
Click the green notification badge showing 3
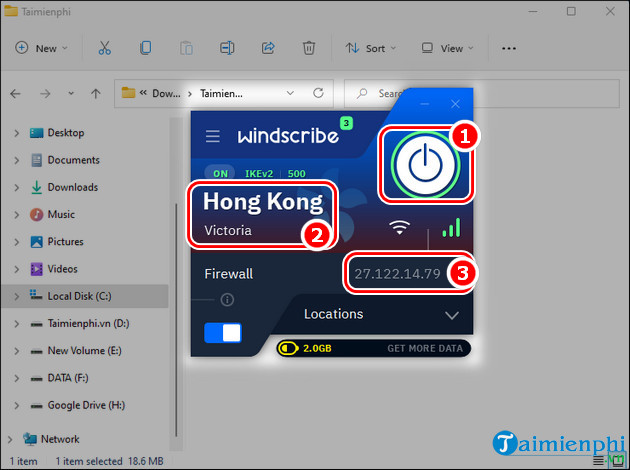pyautogui.click(x=346, y=123)
